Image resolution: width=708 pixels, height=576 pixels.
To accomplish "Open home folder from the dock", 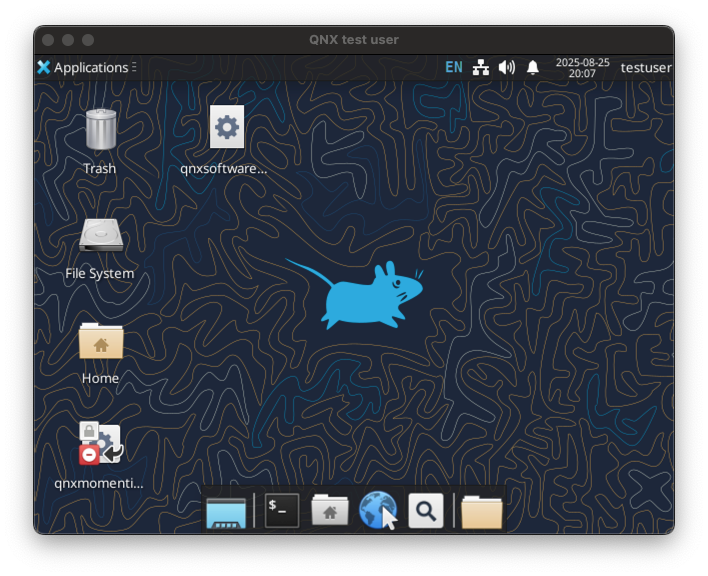I will pyautogui.click(x=329, y=511).
